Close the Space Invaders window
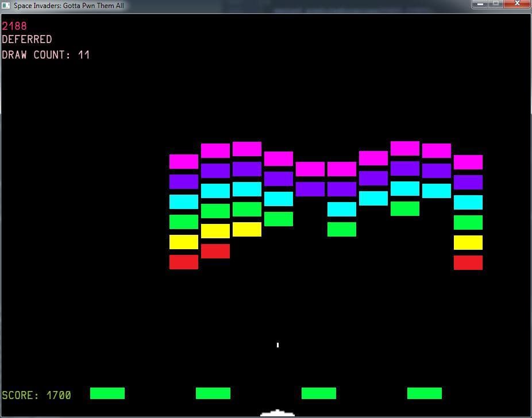Viewport: 532px width, 418px height. pos(517,3)
